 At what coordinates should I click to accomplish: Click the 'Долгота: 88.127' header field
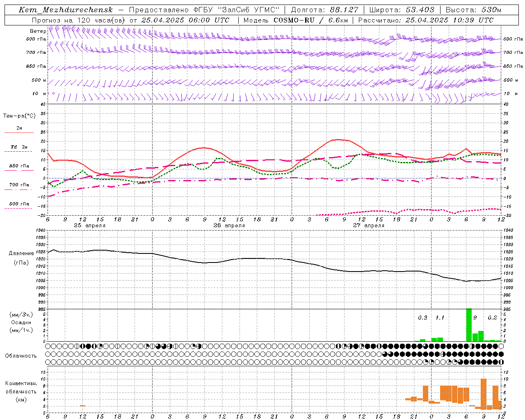(324, 10)
